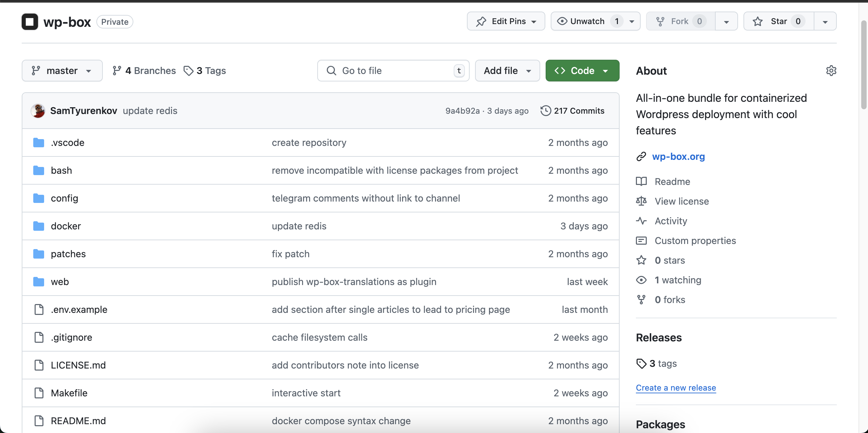
Task: Open the 217 Commits history link
Action: [x=572, y=111]
